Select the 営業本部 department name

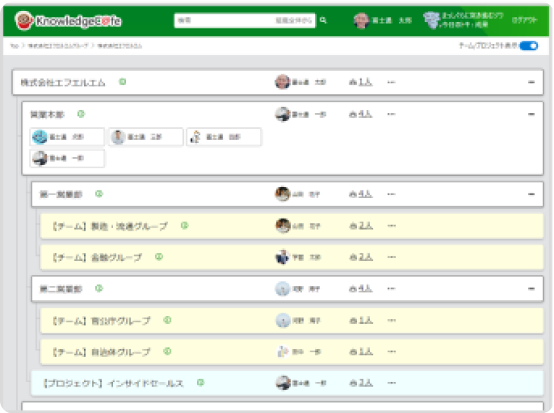tap(47, 114)
